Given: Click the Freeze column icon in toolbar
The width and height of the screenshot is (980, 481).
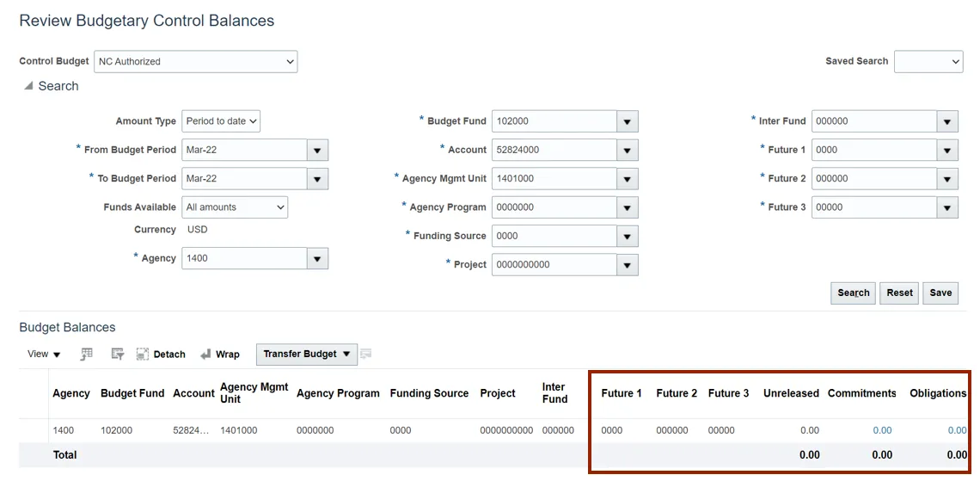Looking at the screenshot, I should [x=87, y=354].
